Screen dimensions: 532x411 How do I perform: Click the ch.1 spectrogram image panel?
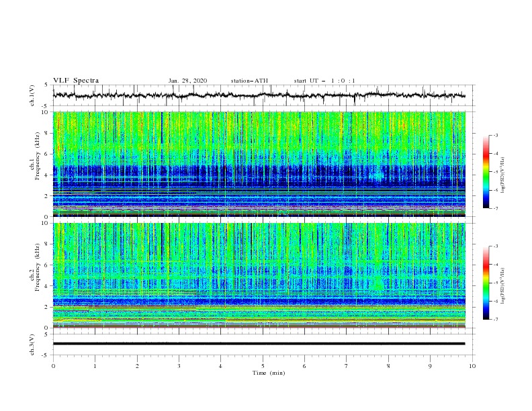coord(259,164)
